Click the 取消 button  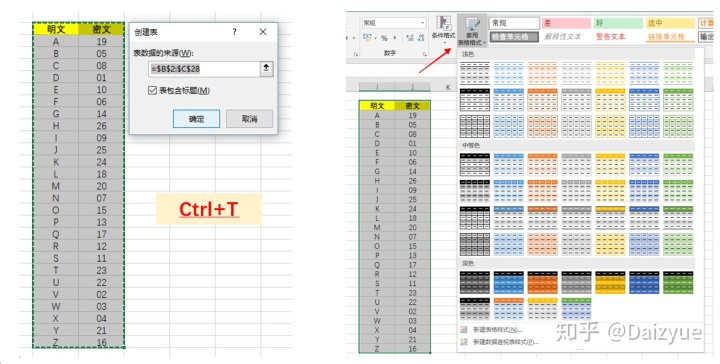[x=249, y=119]
